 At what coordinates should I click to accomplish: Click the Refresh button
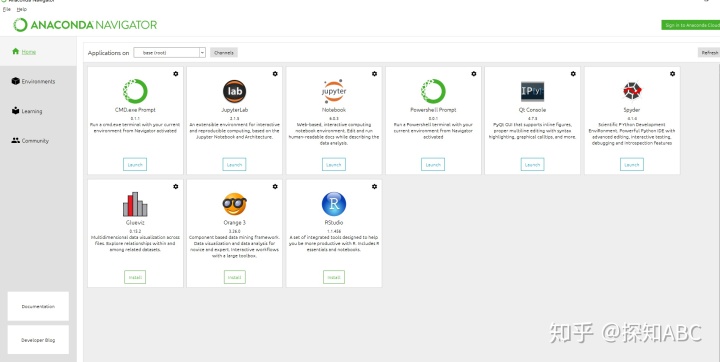(709, 53)
